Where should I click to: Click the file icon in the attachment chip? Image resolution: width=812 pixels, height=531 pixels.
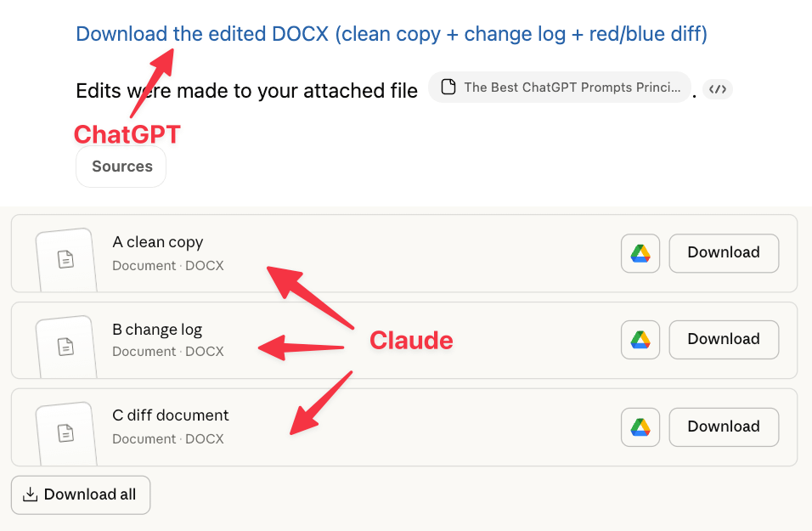448,87
